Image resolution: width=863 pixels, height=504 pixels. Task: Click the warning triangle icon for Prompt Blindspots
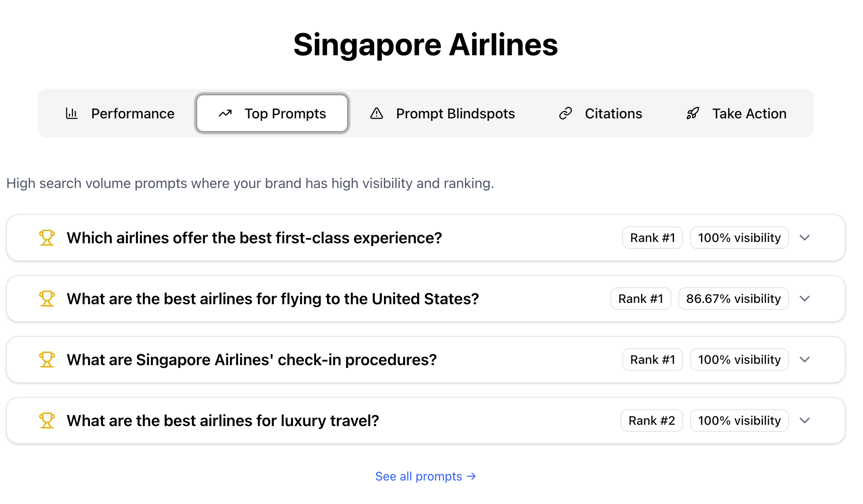pyautogui.click(x=376, y=114)
